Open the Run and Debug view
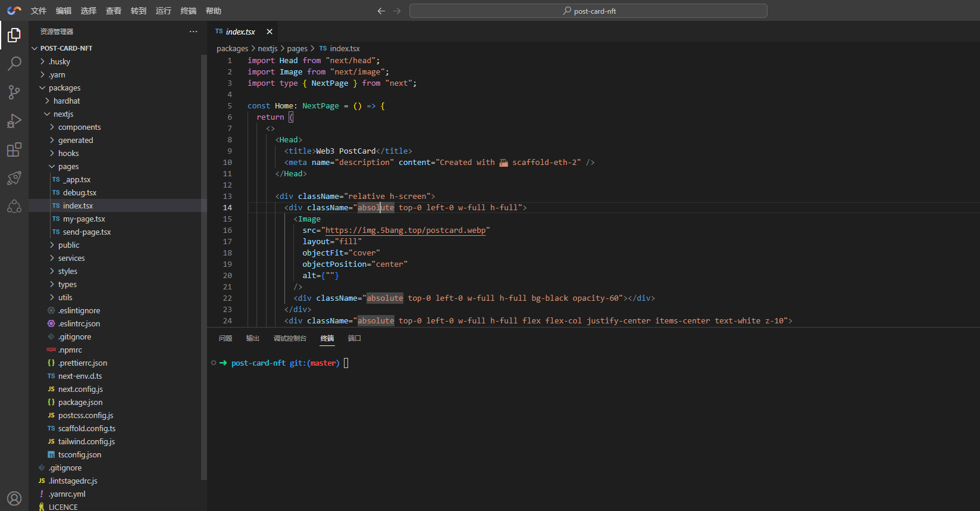The image size is (980, 511). pos(14,121)
